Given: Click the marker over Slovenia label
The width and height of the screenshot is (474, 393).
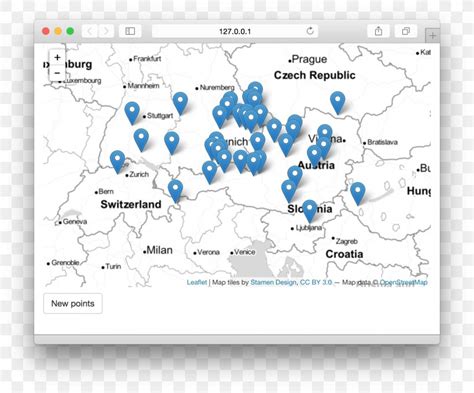Looking at the screenshot, I should pos(310,211).
